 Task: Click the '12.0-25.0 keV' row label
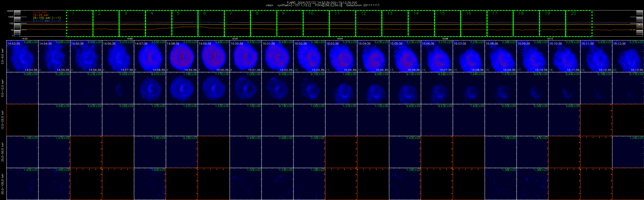pos(3,120)
